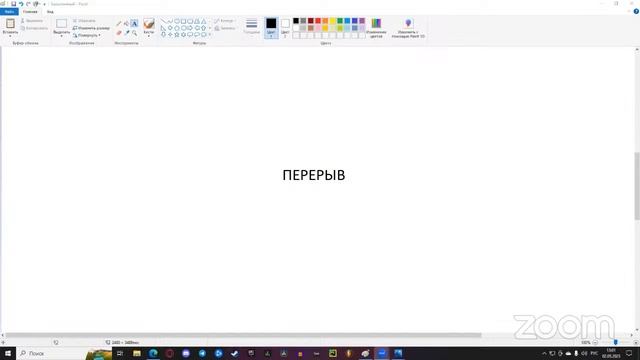Open the shape Outline (Контур) dropdown
The width and height of the screenshot is (640, 360).
click(224, 21)
